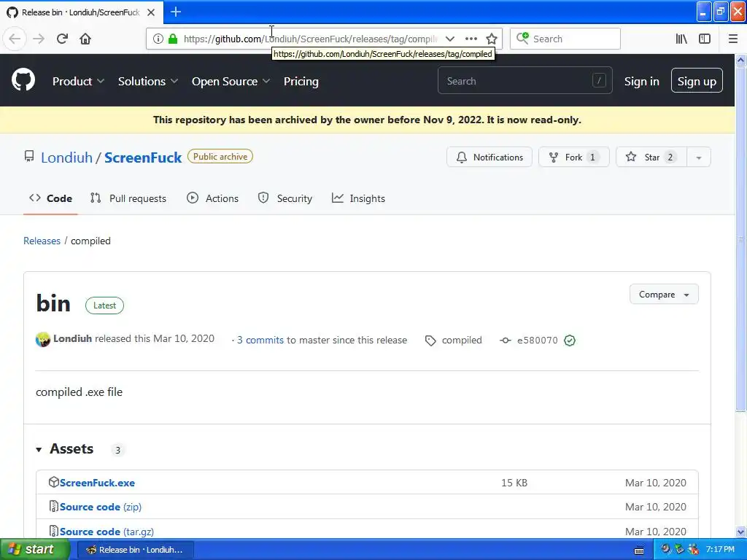Download Source code (tar.gz)
This screenshot has width=747, height=560.
pyautogui.click(x=107, y=532)
